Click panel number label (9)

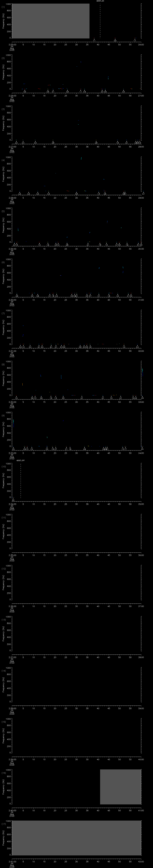tap(3, 415)
